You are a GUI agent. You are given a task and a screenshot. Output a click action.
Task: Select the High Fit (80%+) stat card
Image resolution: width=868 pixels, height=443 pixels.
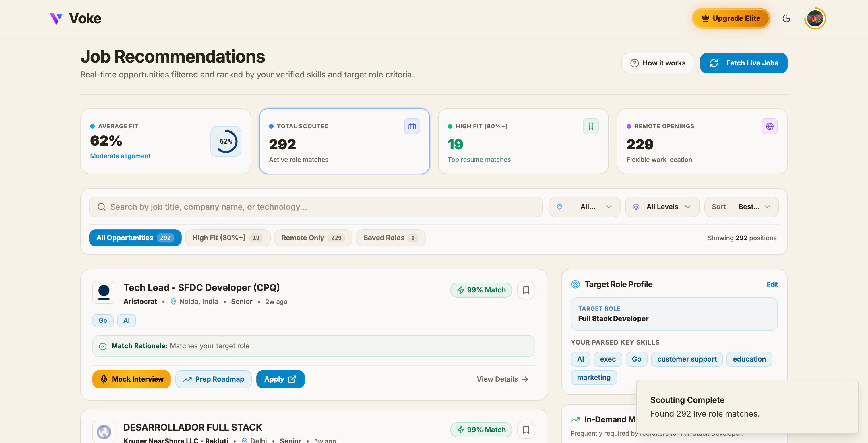point(523,141)
